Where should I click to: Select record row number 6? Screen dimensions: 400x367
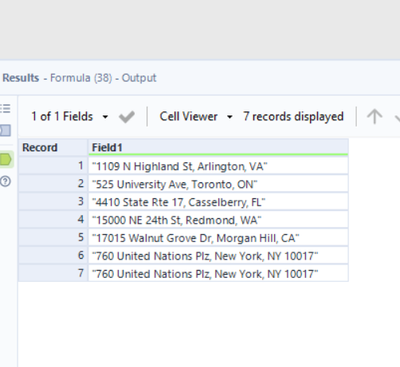coord(53,256)
